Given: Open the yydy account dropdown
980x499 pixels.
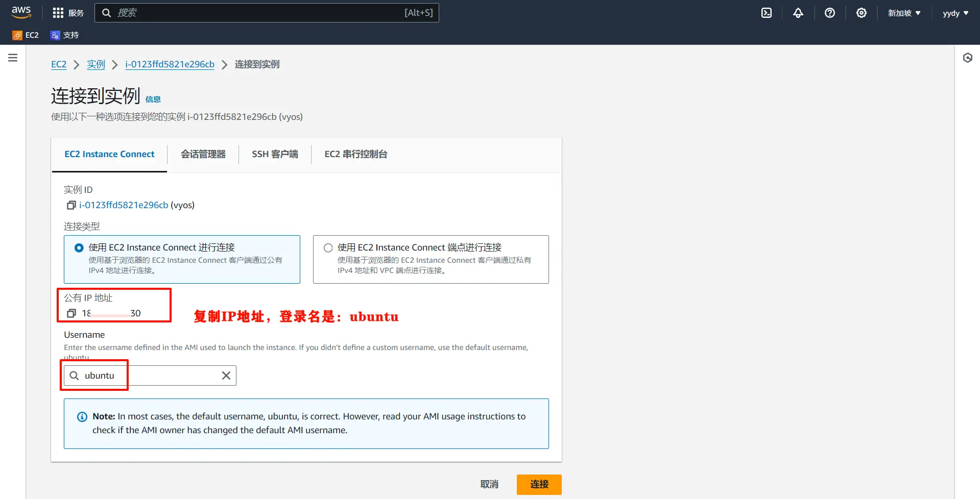Looking at the screenshot, I should 955,13.
